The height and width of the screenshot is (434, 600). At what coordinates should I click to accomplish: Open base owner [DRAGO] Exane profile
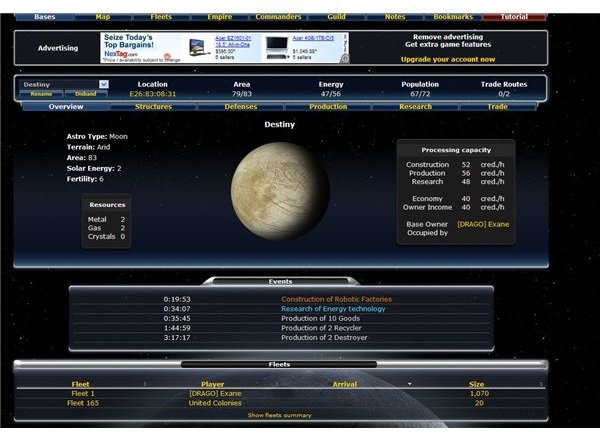[483, 224]
